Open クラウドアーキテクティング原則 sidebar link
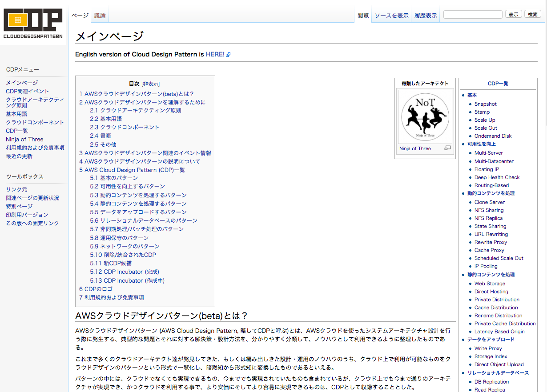Screen dimensions: 547x392 point(35,103)
